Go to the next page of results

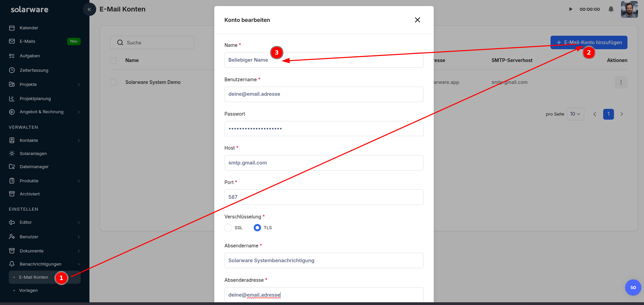[622, 114]
